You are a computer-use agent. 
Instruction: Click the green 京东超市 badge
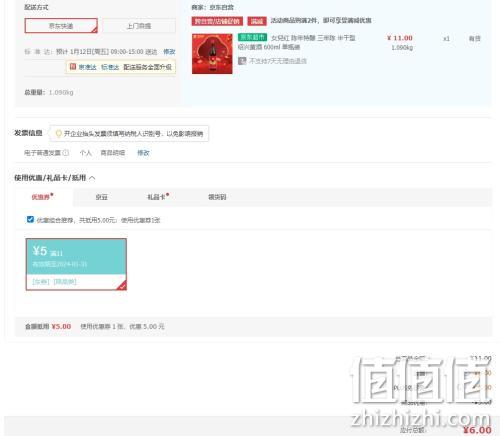coord(252,37)
